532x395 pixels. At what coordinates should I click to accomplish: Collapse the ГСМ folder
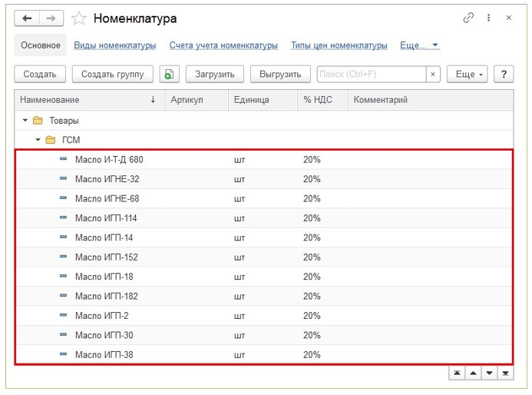[x=38, y=140]
